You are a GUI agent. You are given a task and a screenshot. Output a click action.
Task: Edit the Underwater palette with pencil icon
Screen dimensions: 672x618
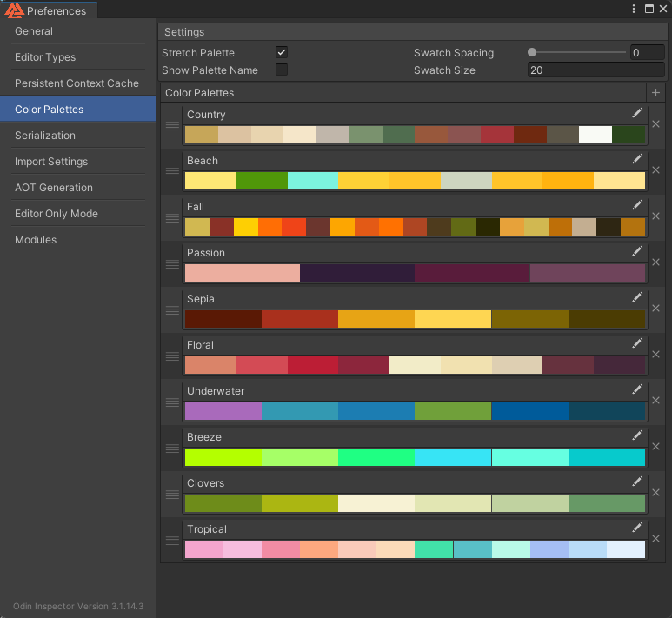click(x=637, y=389)
